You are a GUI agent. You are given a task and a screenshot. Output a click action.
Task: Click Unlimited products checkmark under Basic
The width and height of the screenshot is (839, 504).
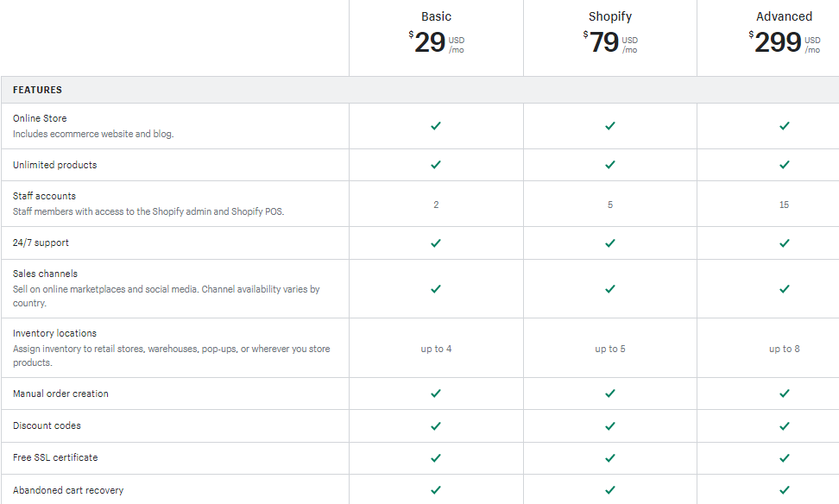click(x=436, y=165)
